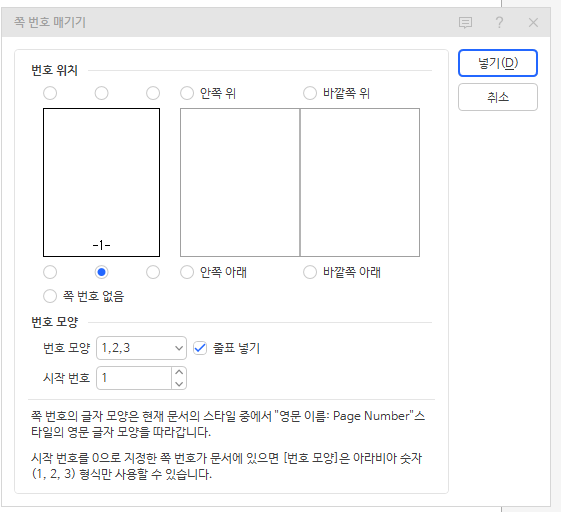Open help with the question mark icon
The image size is (561, 512).
click(499, 23)
